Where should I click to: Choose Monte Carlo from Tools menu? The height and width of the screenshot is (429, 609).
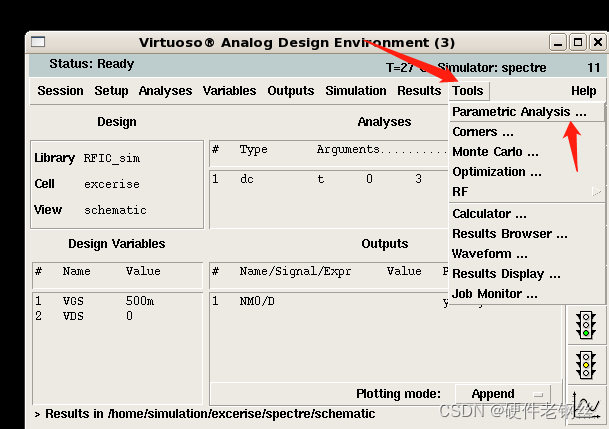(526, 152)
